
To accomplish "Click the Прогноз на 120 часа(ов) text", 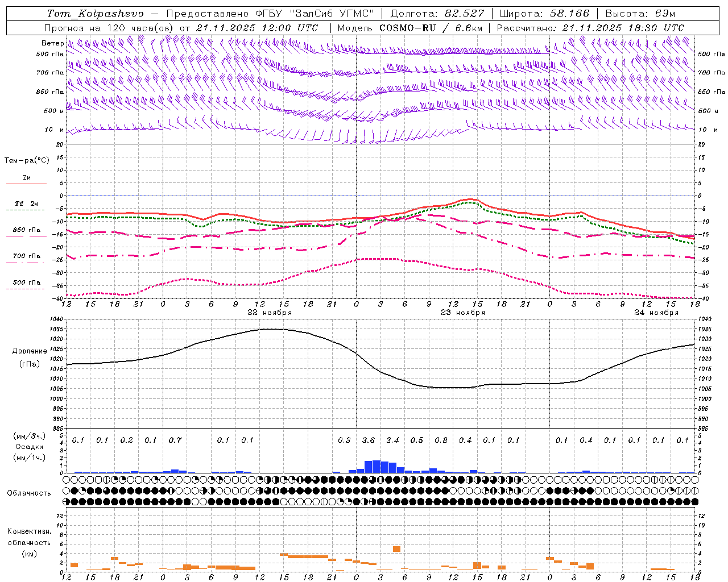I will pos(110,28).
